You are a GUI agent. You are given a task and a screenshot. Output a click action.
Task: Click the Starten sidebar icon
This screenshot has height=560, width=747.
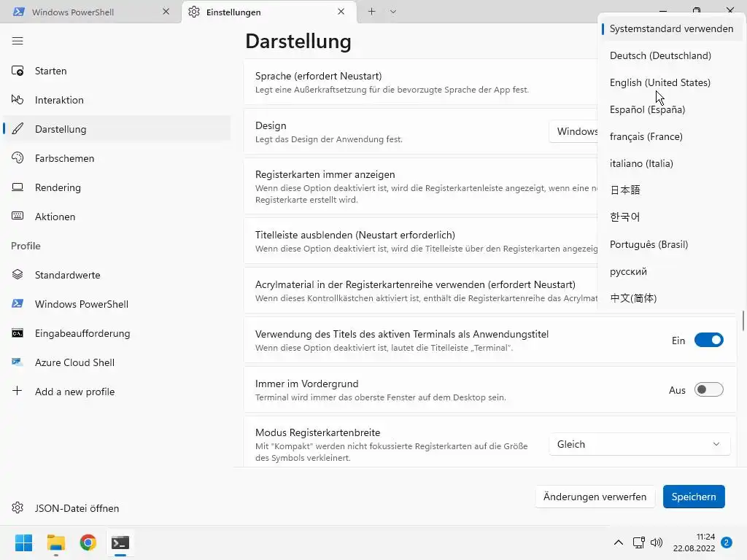[18, 71]
